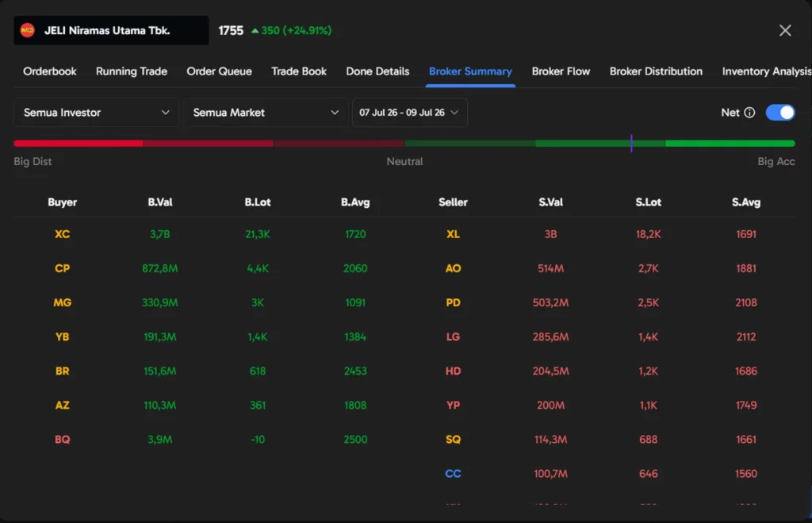Click the JELI company logo icon
The image size is (812, 523).
[28, 31]
